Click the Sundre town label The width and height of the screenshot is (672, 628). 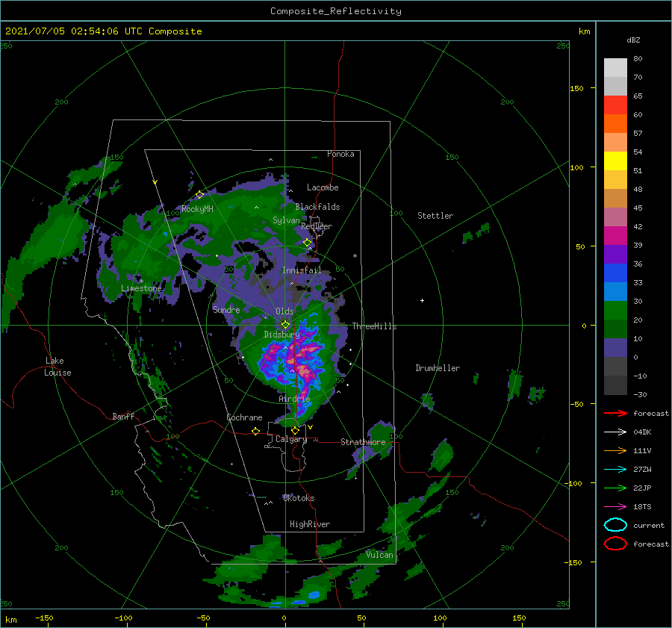pos(226,310)
